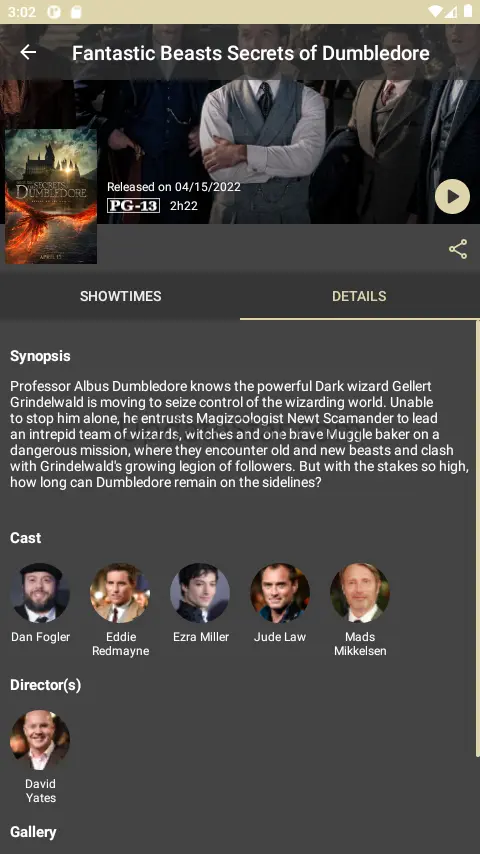480x854 pixels.
Task: Share this movie via share icon
Action: coord(458,249)
